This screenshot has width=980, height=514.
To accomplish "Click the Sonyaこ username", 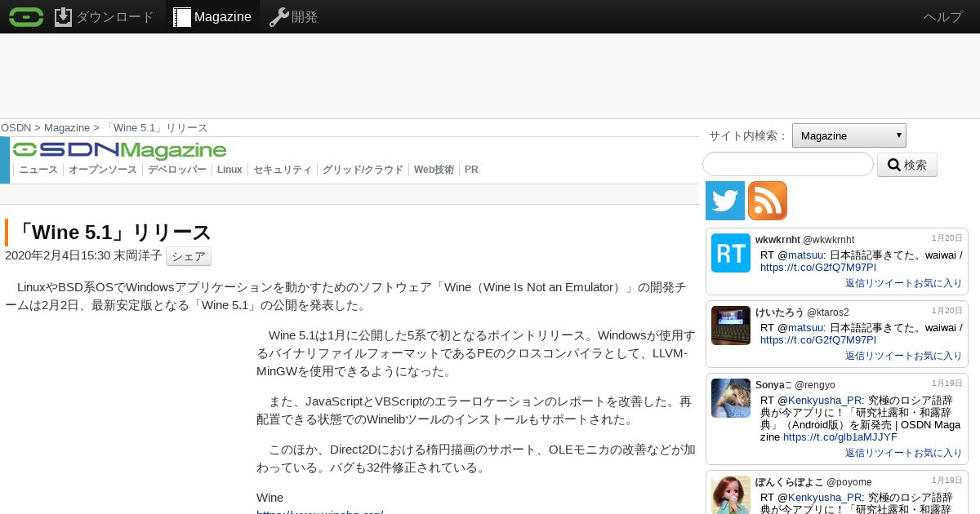I will tap(773, 384).
